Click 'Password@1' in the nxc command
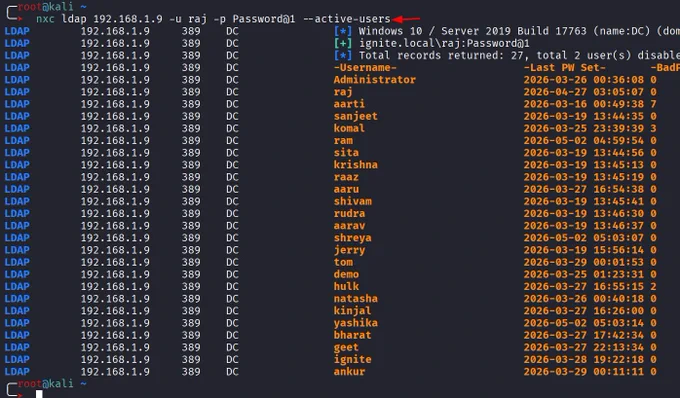 (x=264, y=19)
